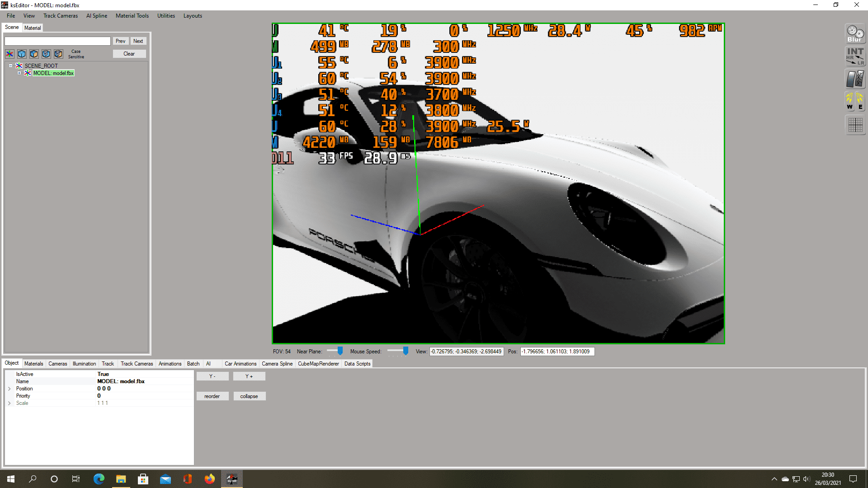Toggle Case Sensitive search option
Image resolution: width=868 pixels, height=488 pixels.
(x=76, y=54)
